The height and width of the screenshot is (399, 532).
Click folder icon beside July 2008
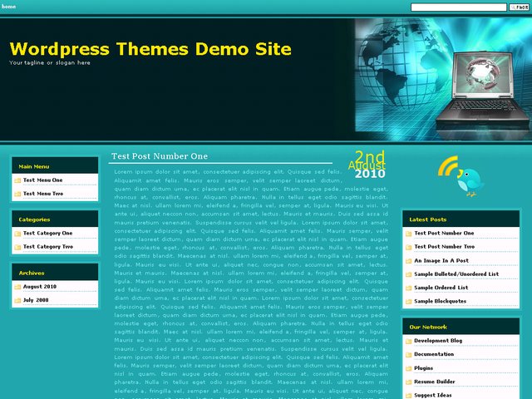tap(17, 301)
